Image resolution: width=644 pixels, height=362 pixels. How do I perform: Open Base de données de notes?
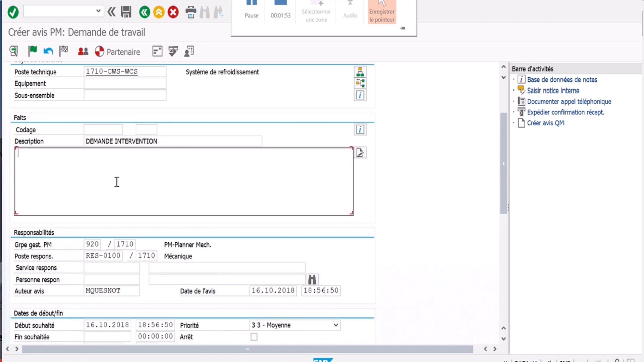click(x=562, y=80)
